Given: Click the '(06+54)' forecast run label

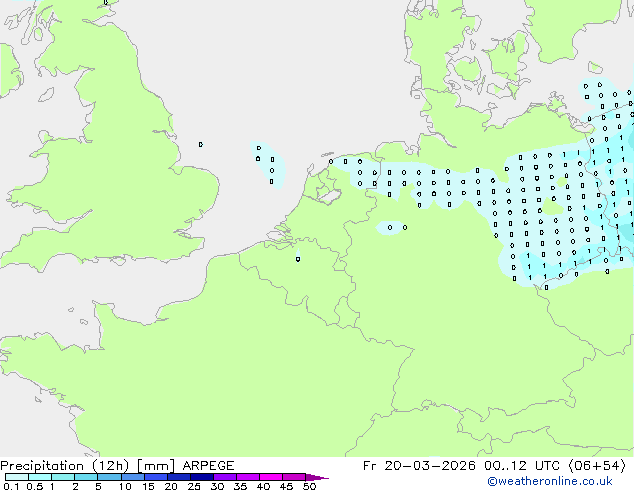Looking at the screenshot, I should click(597, 466).
